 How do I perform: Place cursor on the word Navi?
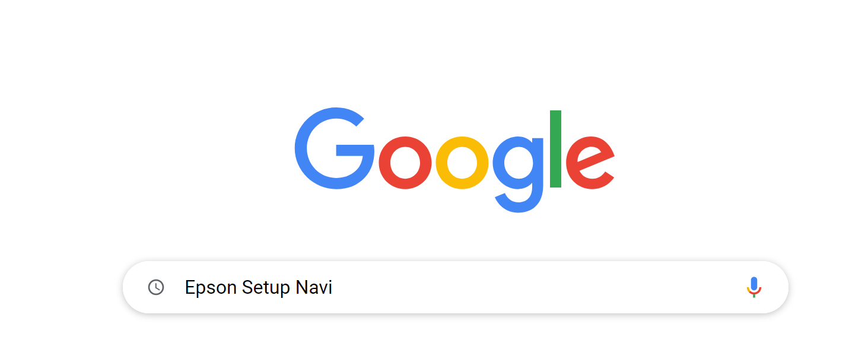pos(314,288)
